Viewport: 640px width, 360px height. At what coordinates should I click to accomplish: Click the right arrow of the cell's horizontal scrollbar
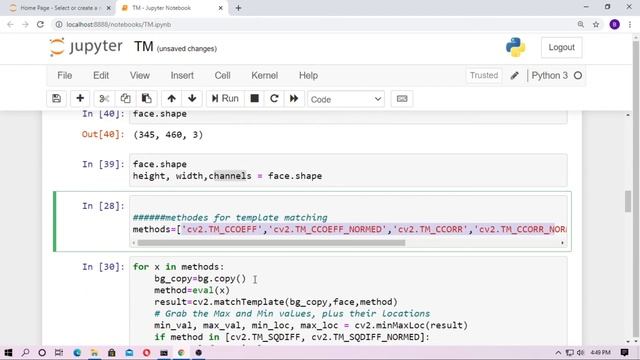[562, 243]
